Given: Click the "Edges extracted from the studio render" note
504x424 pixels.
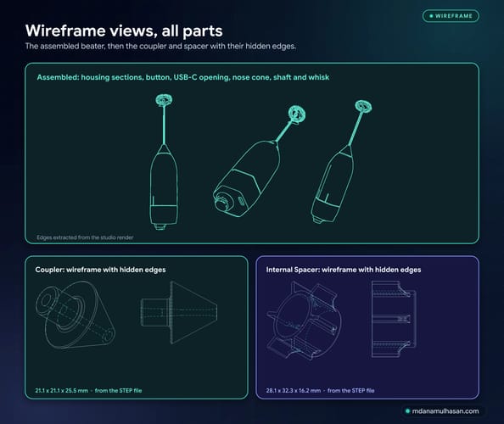Looking at the screenshot, I should coord(85,237).
